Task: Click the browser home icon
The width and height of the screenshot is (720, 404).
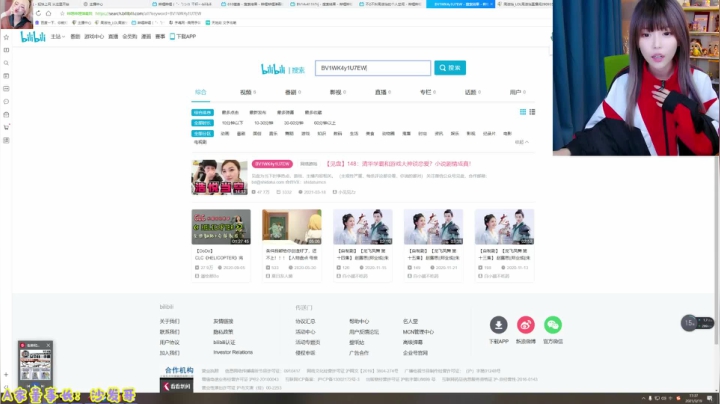Action: pyautogui.click(x=48, y=13)
